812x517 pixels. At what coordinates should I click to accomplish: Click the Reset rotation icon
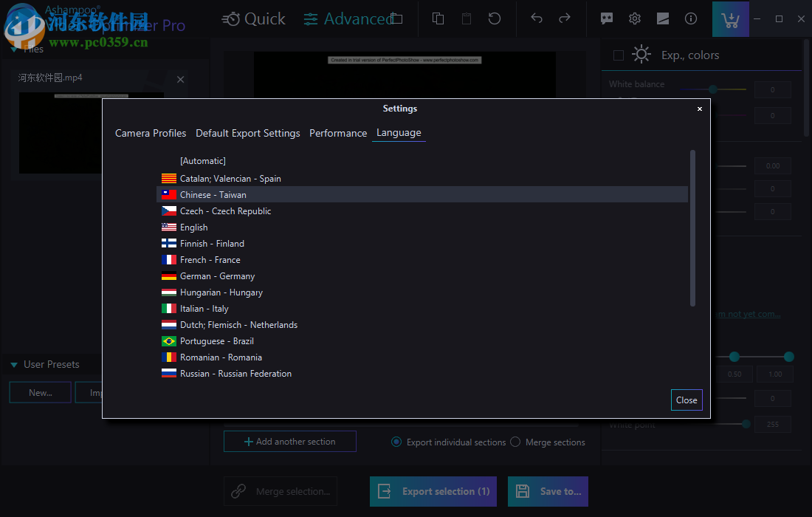[495, 18]
